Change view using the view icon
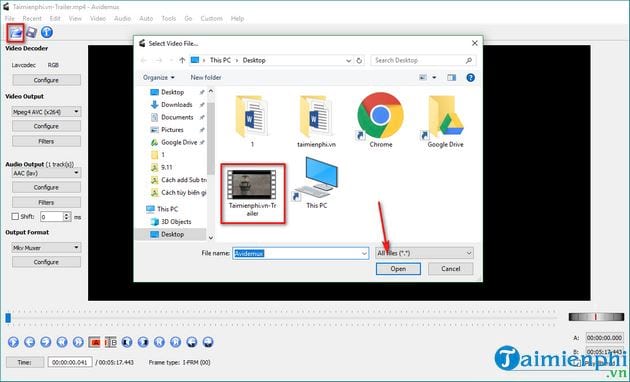 click(x=423, y=78)
